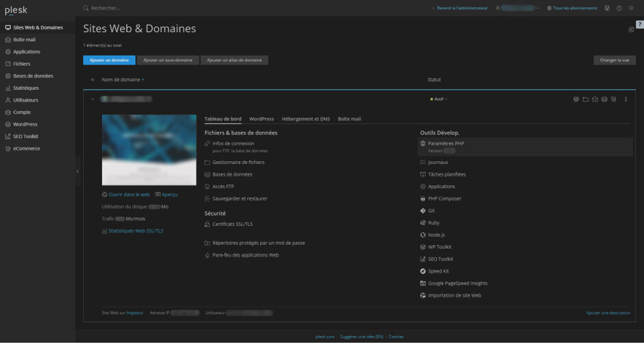
Task: Collapse the right side panel icon
Action: click(x=631, y=29)
